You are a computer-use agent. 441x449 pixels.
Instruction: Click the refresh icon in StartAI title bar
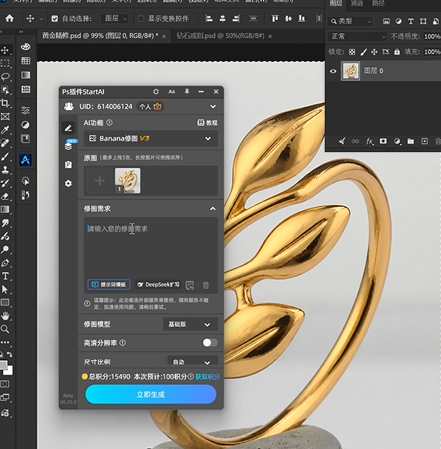pyautogui.click(x=156, y=91)
